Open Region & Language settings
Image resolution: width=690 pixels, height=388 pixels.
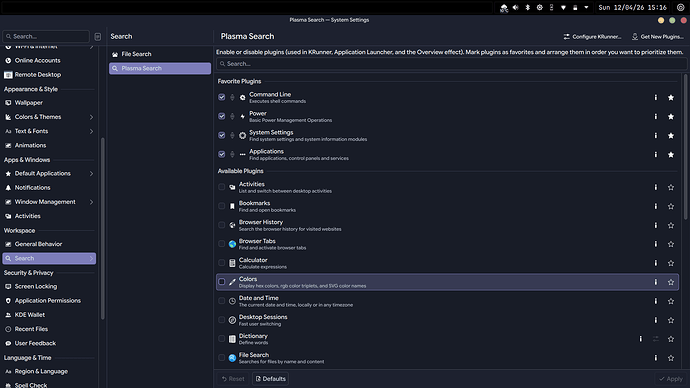pos(49,372)
